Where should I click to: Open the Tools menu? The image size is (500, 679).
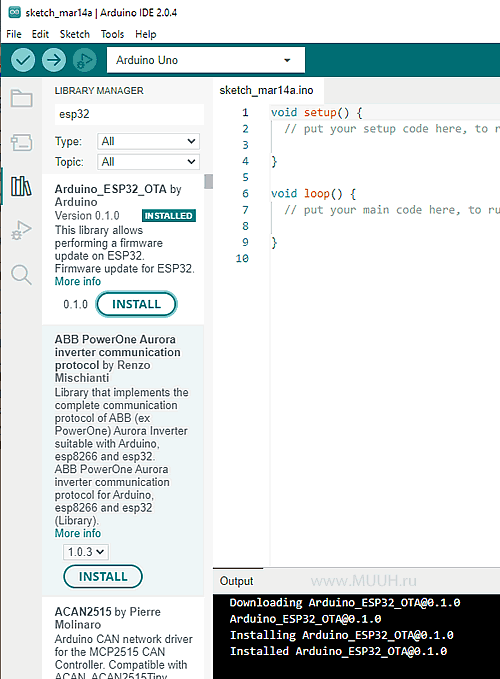tap(113, 34)
